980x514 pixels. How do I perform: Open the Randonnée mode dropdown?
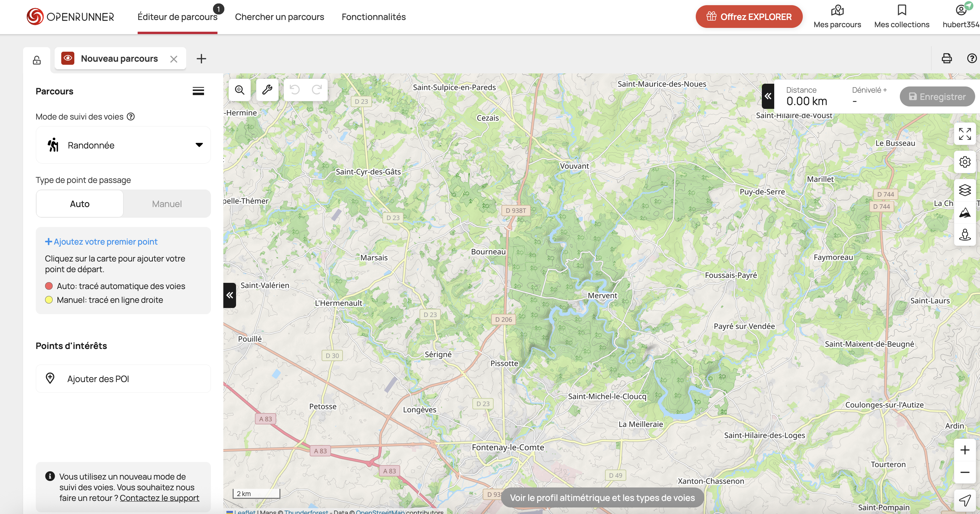[x=123, y=145]
